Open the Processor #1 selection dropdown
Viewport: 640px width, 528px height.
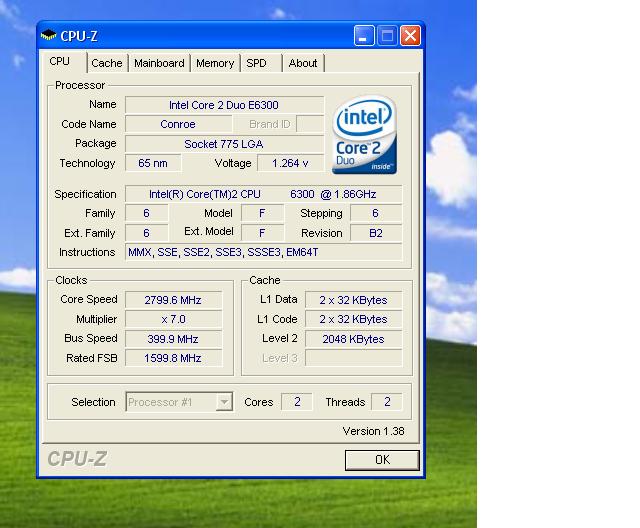pyautogui.click(x=179, y=402)
